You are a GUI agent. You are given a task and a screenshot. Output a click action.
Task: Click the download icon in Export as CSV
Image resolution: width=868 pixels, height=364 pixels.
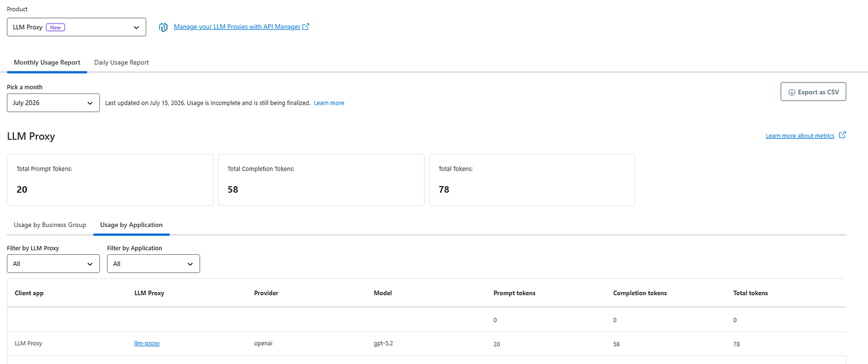pos(792,92)
